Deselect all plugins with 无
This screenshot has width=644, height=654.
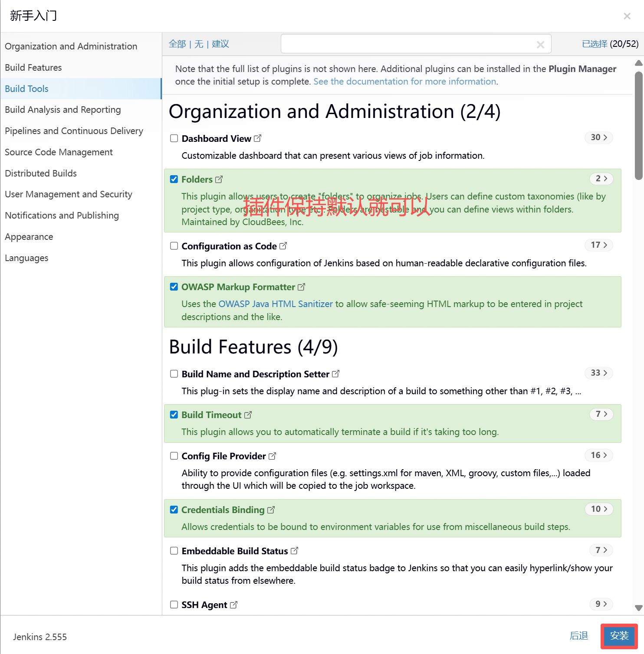pos(199,44)
